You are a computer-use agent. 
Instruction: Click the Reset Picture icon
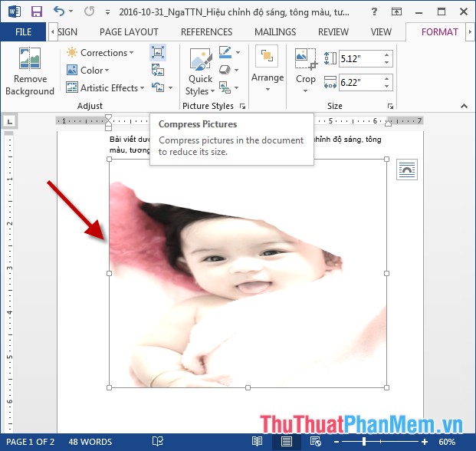(x=158, y=87)
